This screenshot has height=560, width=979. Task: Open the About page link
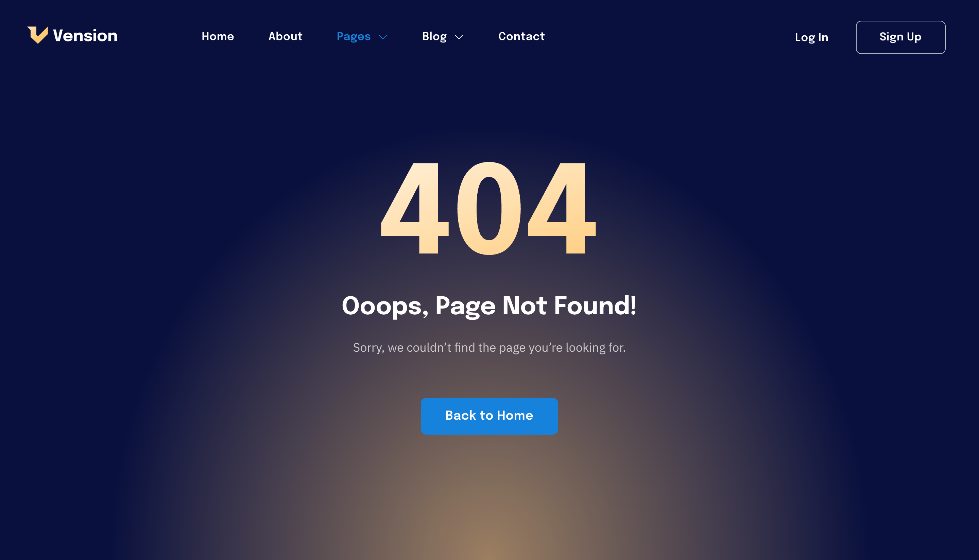[x=285, y=37]
